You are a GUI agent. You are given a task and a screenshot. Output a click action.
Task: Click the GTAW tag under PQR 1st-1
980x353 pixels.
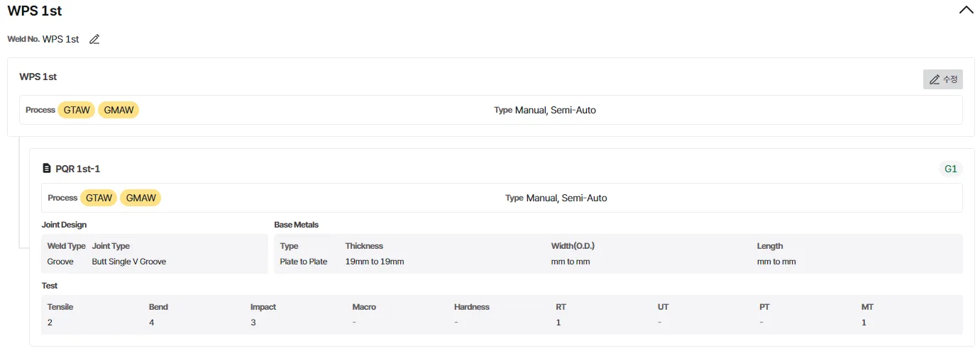(x=99, y=198)
